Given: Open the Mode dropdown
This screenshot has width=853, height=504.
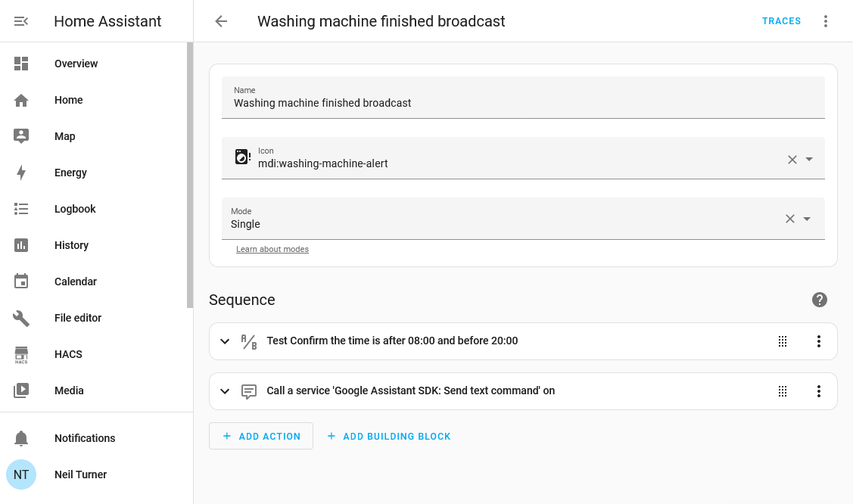Looking at the screenshot, I should (807, 218).
